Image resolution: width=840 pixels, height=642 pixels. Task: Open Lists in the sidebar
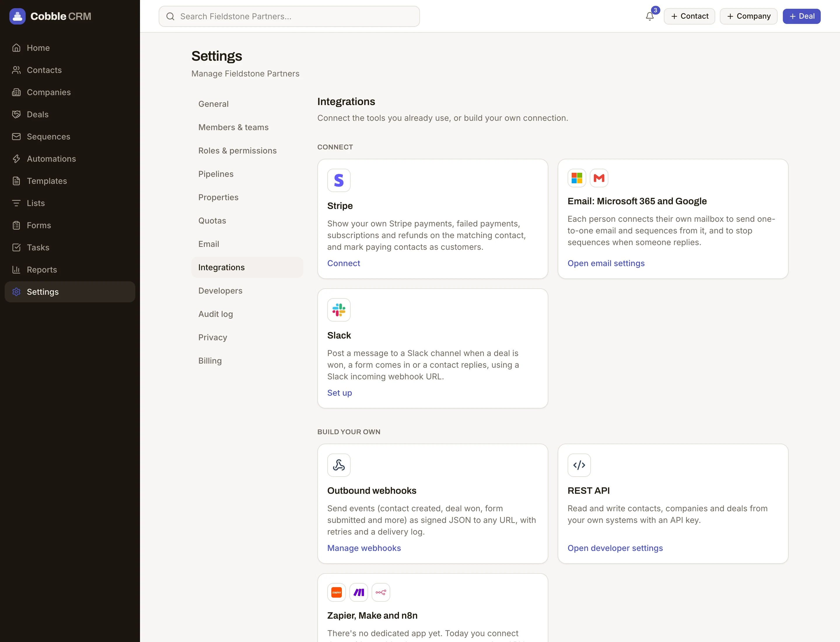70,203
